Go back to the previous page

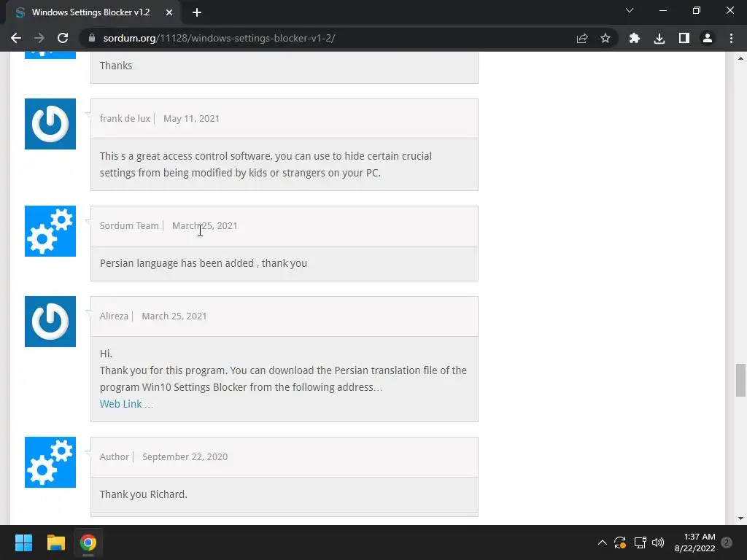(x=16, y=38)
